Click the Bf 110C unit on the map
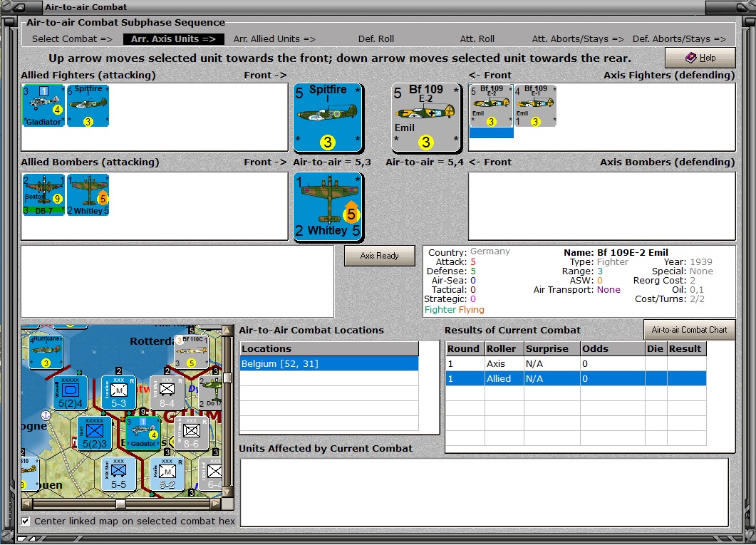756x545 pixels. pyautogui.click(x=192, y=351)
